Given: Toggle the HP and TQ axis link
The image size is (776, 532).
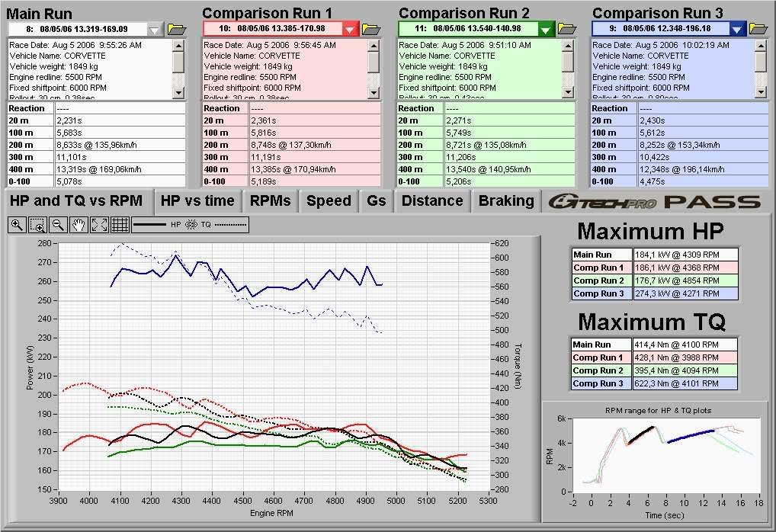Looking at the screenshot, I should (x=191, y=225).
